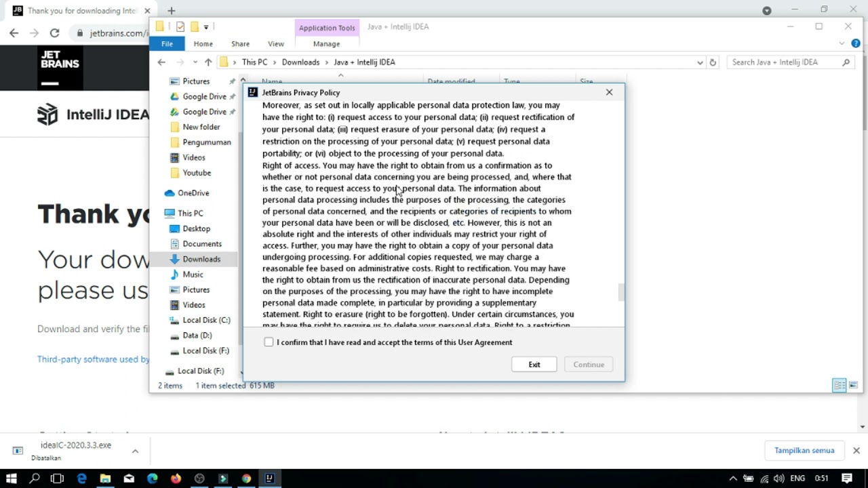Open Chrome from the taskbar

click(x=246, y=479)
